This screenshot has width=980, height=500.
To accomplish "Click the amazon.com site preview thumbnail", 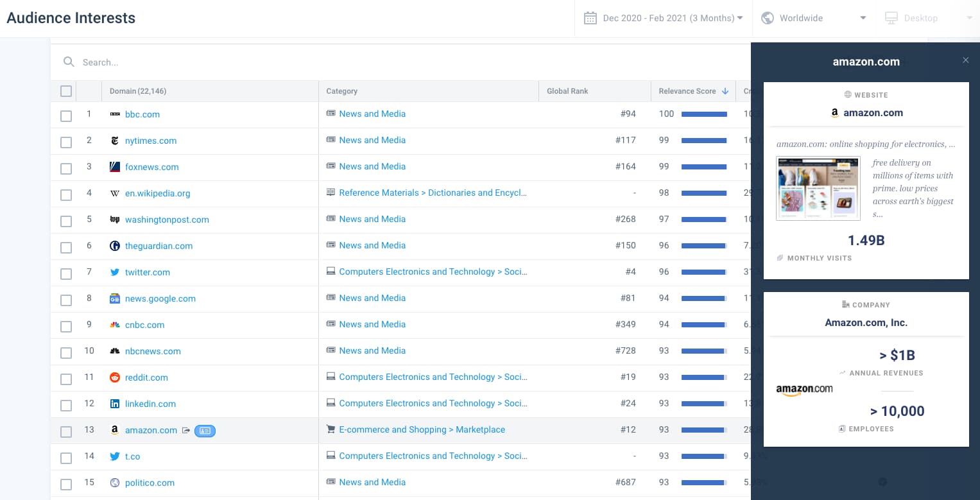I will coord(818,188).
